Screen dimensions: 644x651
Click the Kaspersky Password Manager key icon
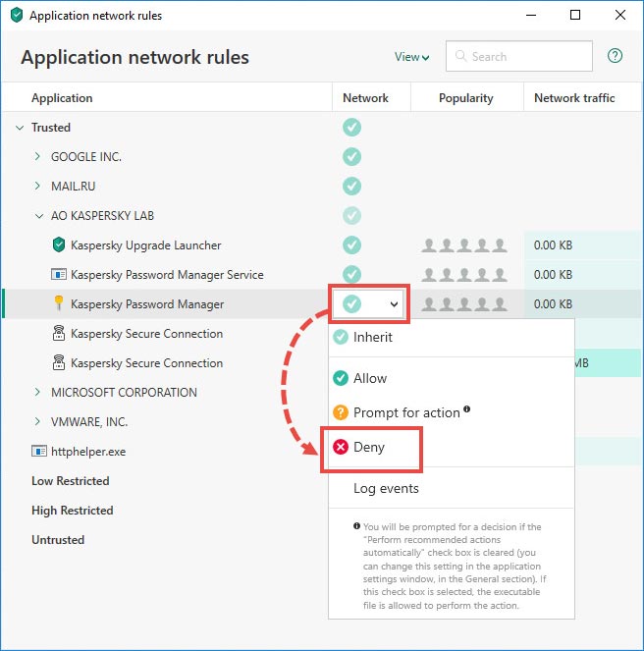tap(59, 303)
